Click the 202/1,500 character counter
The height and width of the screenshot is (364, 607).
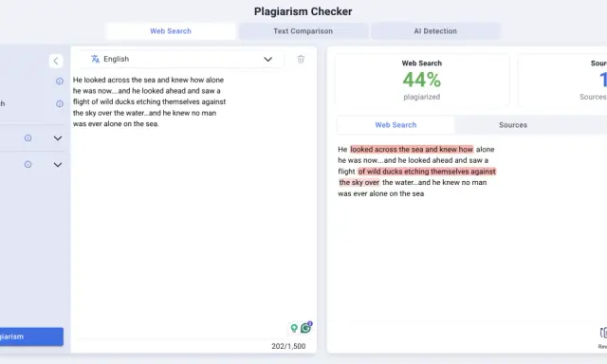tap(288, 346)
